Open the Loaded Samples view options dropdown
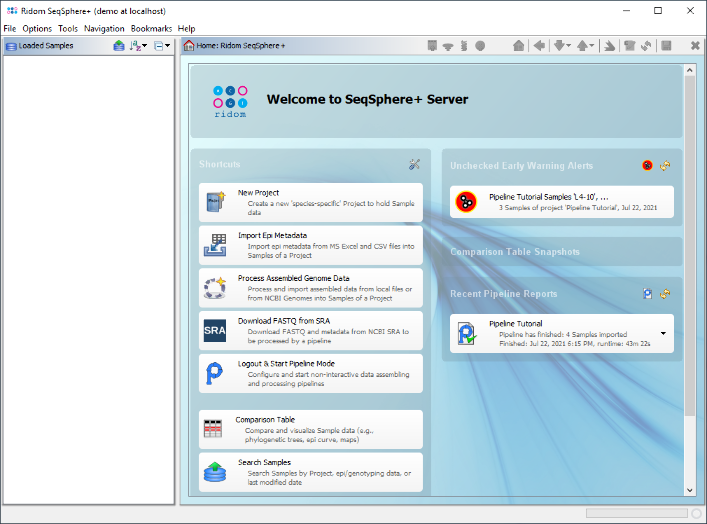The height and width of the screenshot is (524, 707). click(162, 46)
